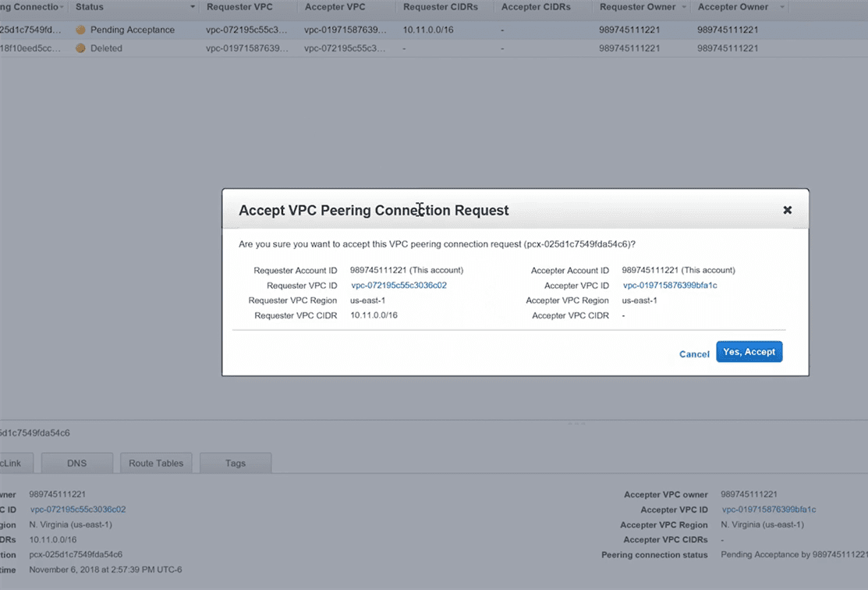The height and width of the screenshot is (590, 868).
Task: Open requester VPC ID link in dialog
Action: tap(399, 286)
